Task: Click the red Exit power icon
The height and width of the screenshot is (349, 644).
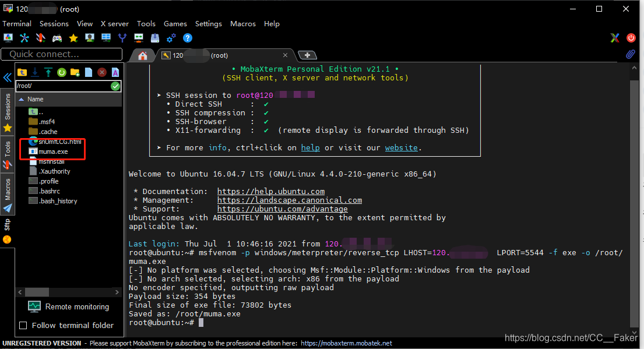Action: tap(631, 38)
